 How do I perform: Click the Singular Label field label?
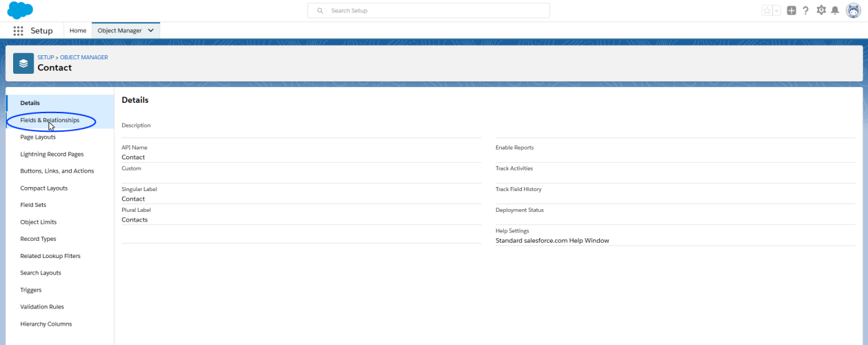(x=139, y=189)
